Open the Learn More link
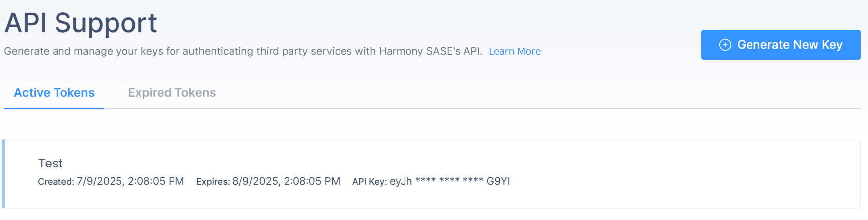 pos(515,51)
